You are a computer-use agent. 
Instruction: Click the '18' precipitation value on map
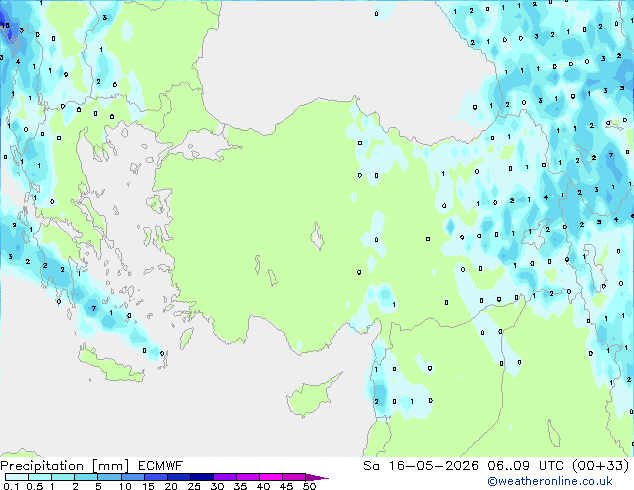click(5, 25)
